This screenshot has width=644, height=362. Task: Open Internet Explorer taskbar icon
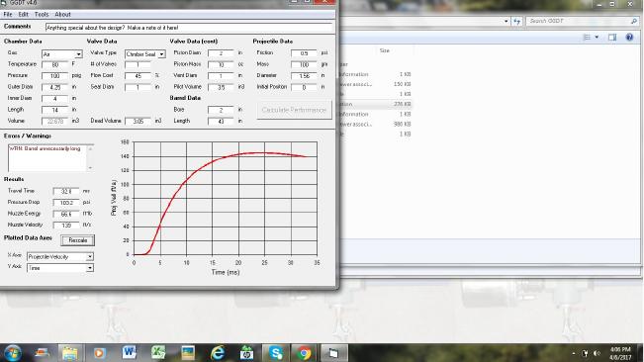pyautogui.click(x=218, y=352)
